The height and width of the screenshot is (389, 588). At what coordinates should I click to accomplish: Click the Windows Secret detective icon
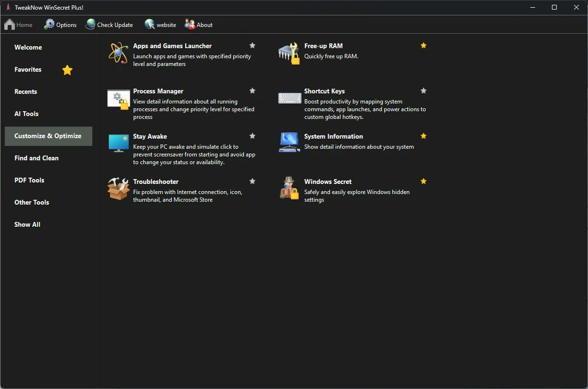point(289,188)
